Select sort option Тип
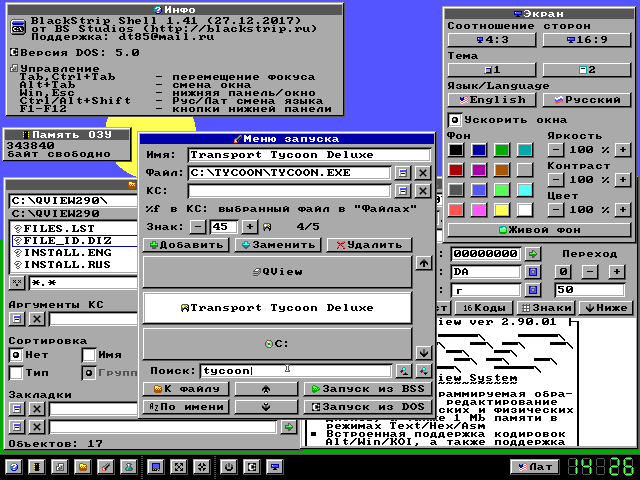Viewport: 640px width, 480px height. click(16, 373)
